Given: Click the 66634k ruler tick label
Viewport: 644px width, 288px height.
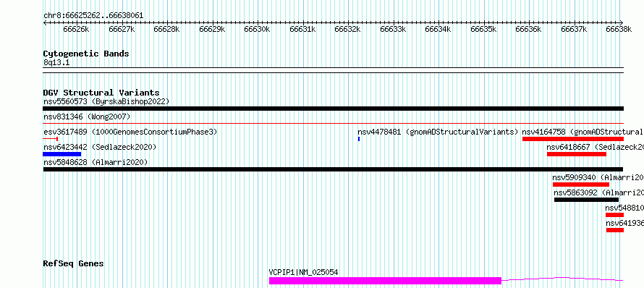Looking at the screenshot, I should point(438,30).
